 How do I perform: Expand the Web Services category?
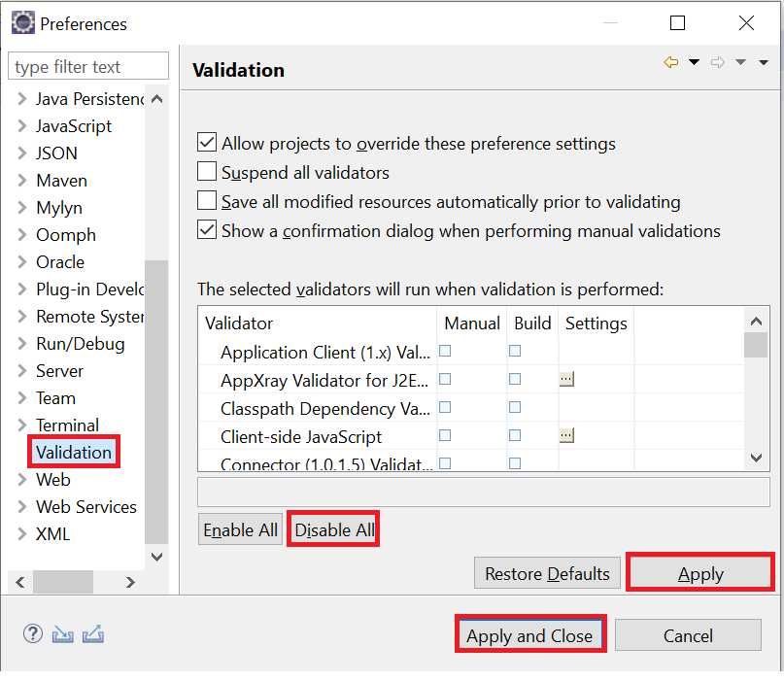[x=21, y=506]
